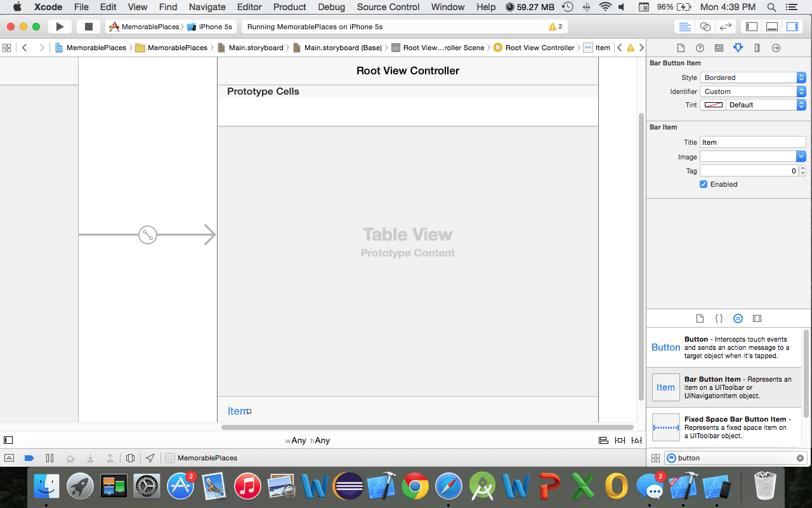The image size is (812, 508).
Task: Expand the Identifier dropdown showing Custom
Action: pos(752,91)
